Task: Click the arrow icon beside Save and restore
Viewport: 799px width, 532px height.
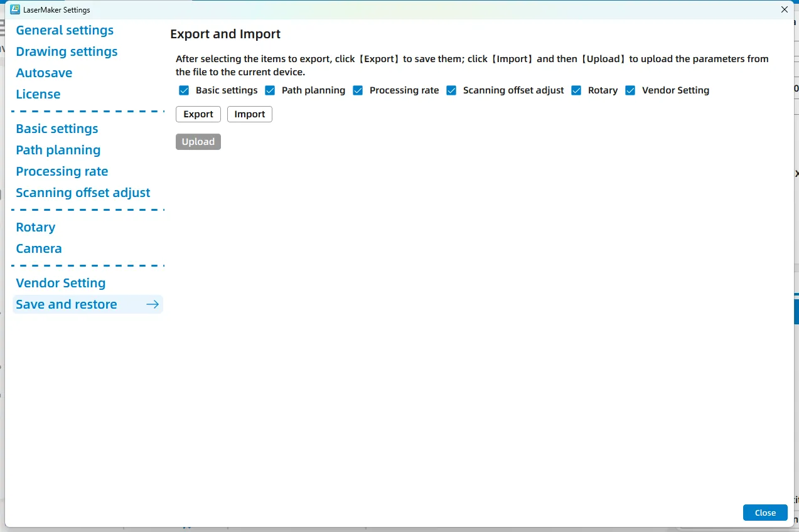Action: tap(152, 304)
